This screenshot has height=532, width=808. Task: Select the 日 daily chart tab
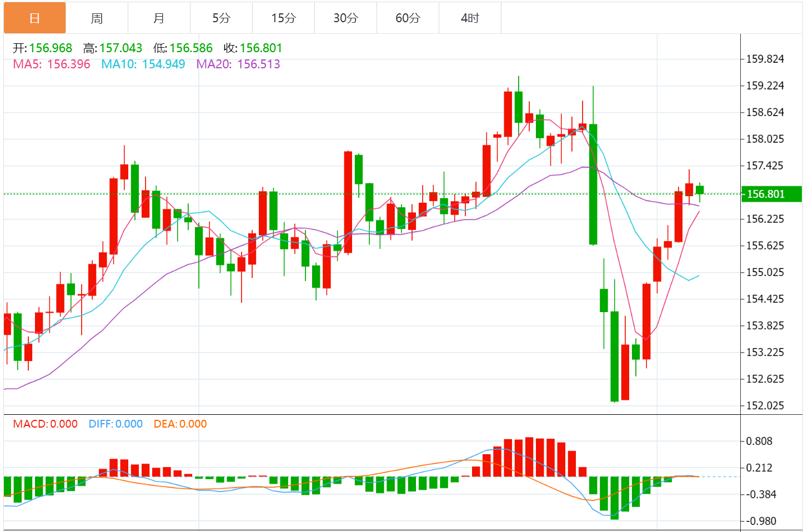34,18
